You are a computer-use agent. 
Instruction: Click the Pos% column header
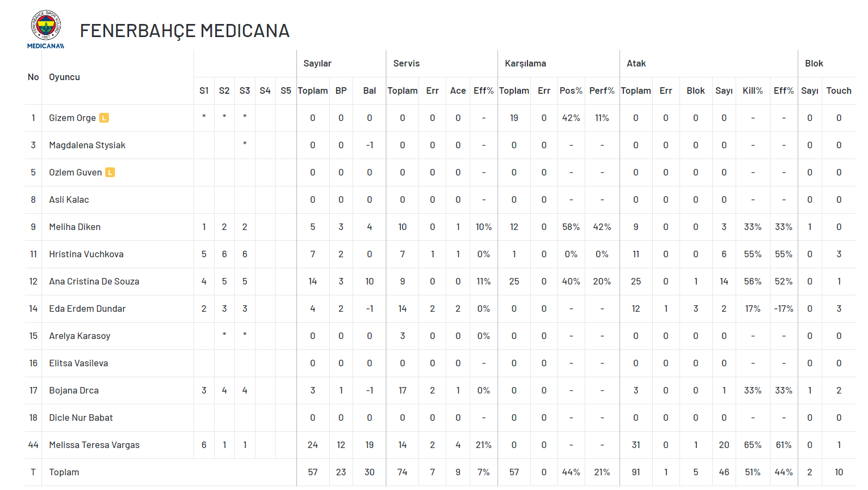(x=570, y=90)
